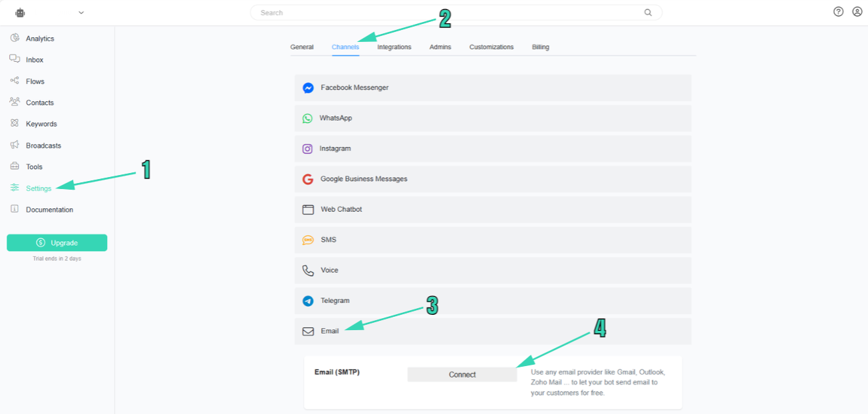Viewport: 868px width, 414px height.
Task: Click the Tools briefcase icon
Action: click(x=15, y=166)
